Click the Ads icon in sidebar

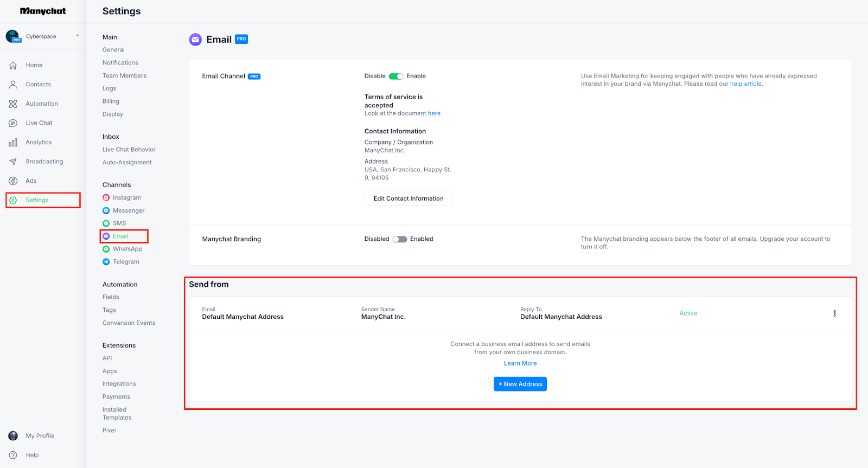[x=13, y=181]
